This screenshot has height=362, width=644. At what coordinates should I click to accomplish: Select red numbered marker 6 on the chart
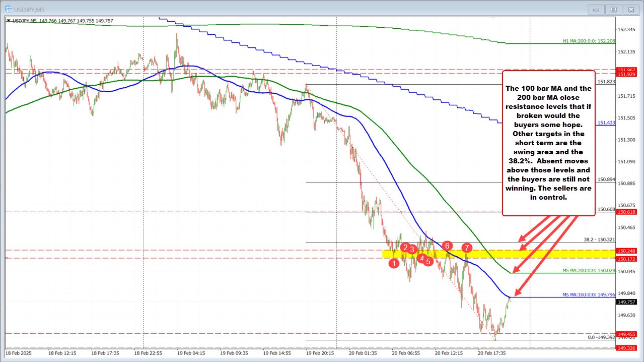click(x=447, y=246)
